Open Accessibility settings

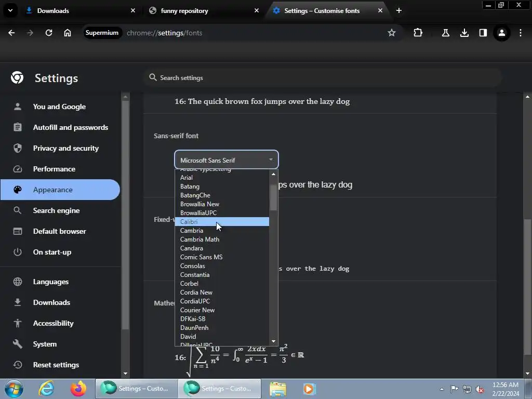[x=60, y=323]
